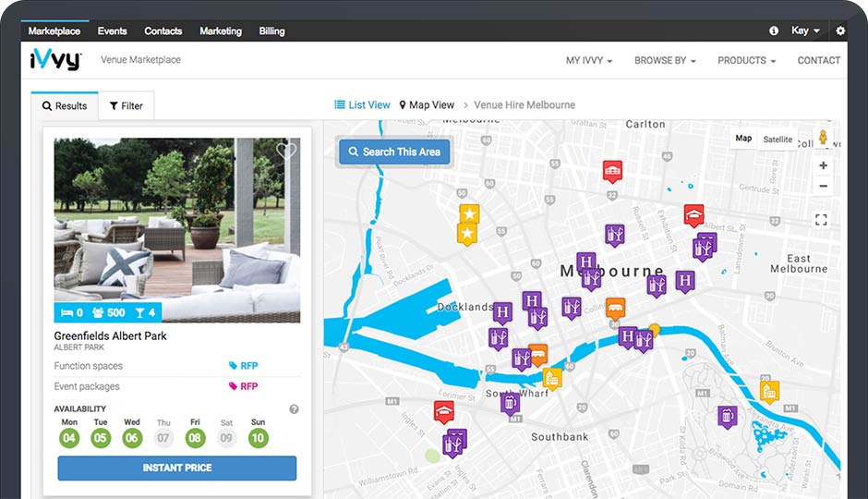This screenshot has height=499, width=868.
Task: Click the INSTANT PRICE button
Action: pyautogui.click(x=177, y=468)
